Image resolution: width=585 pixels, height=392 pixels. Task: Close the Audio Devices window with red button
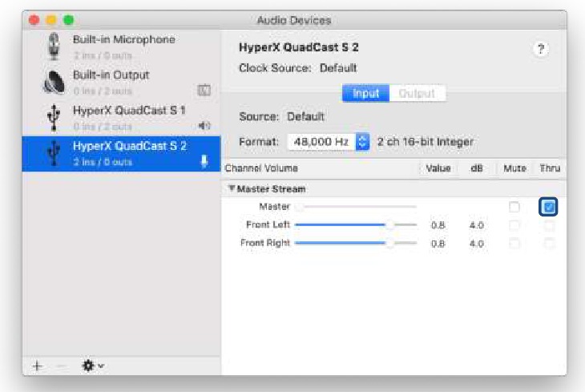pyautogui.click(x=34, y=20)
